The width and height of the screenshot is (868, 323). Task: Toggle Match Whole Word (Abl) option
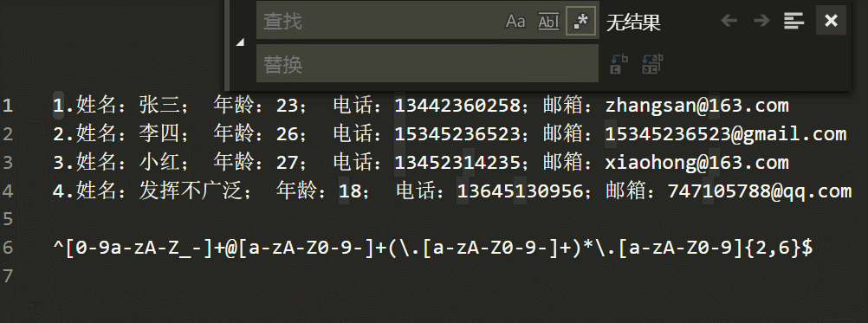[548, 22]
